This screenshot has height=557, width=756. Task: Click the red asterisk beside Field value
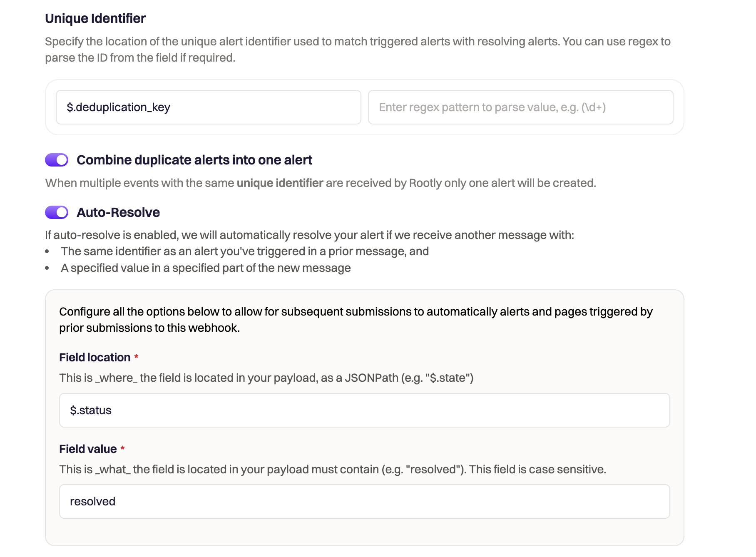(122, 448)
